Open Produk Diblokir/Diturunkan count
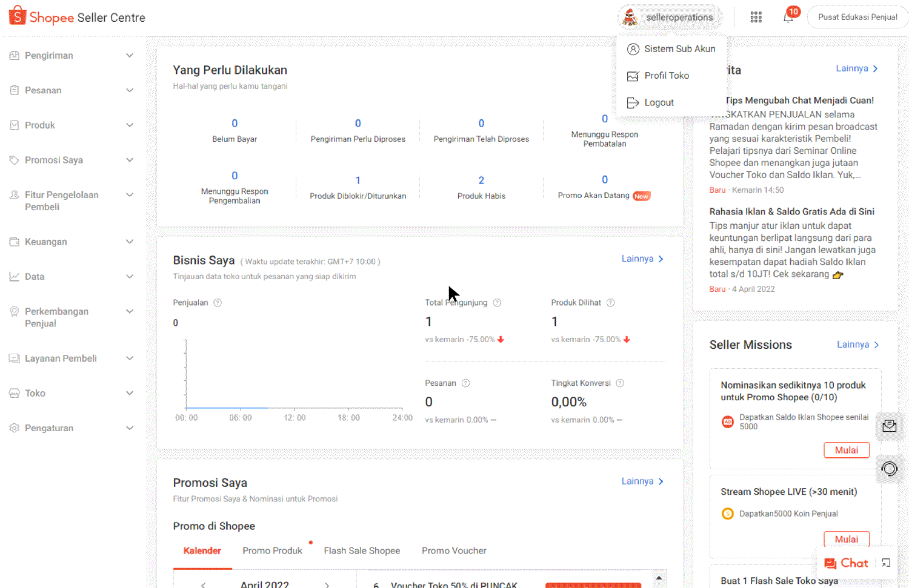Screen dimensions: 909x588 click(x=358, y=180)
